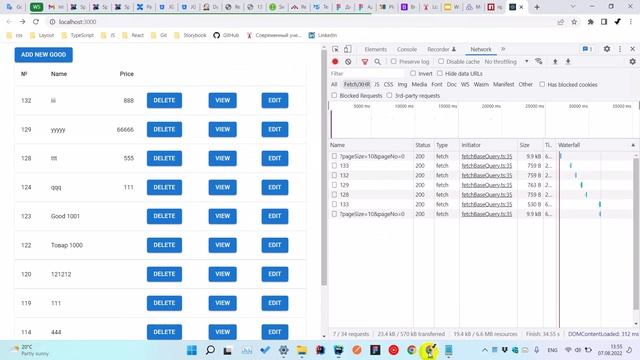
Task: Edit the good number 128
Action: [x=275, y=158]
